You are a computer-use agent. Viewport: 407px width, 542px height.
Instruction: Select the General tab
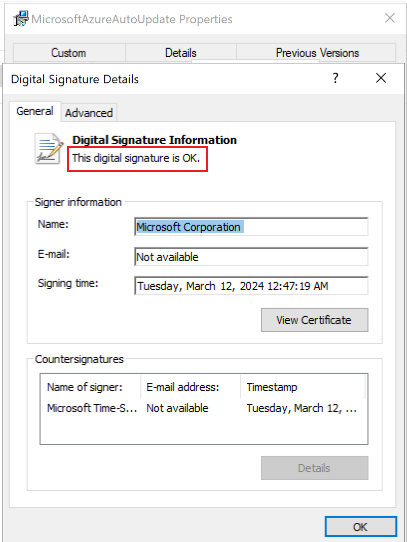35,111
